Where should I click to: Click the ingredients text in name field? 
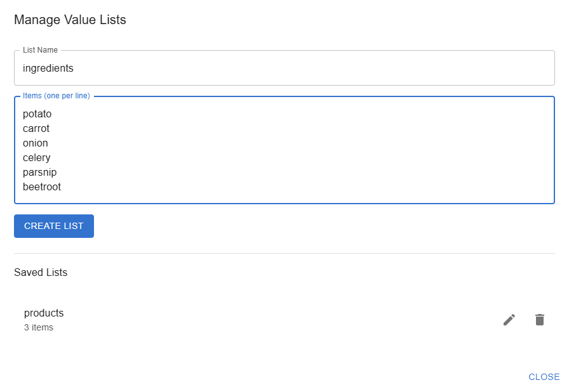tap(48, 68)
